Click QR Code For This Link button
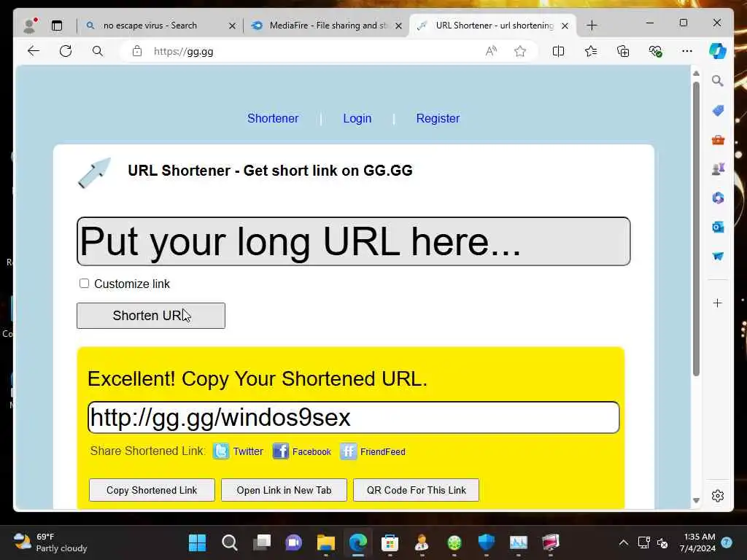The image size is (747, 560). pos(416,490)
